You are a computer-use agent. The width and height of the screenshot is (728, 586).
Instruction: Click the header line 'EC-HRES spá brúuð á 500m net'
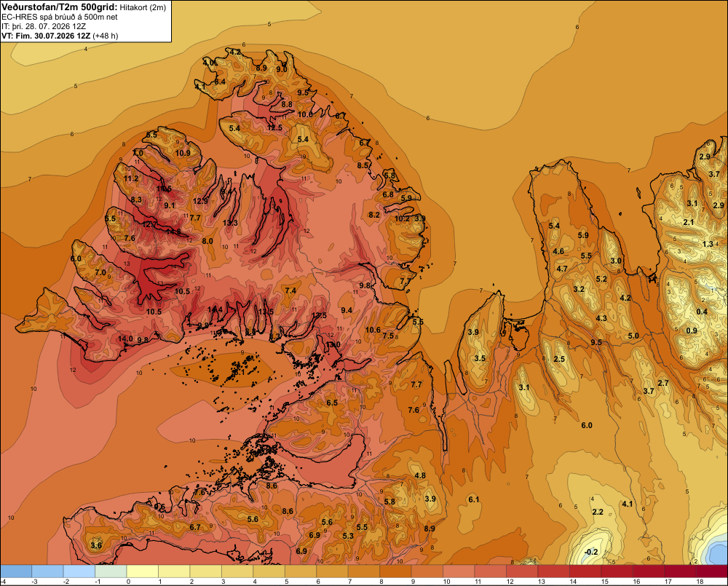(x=60, y=17)
